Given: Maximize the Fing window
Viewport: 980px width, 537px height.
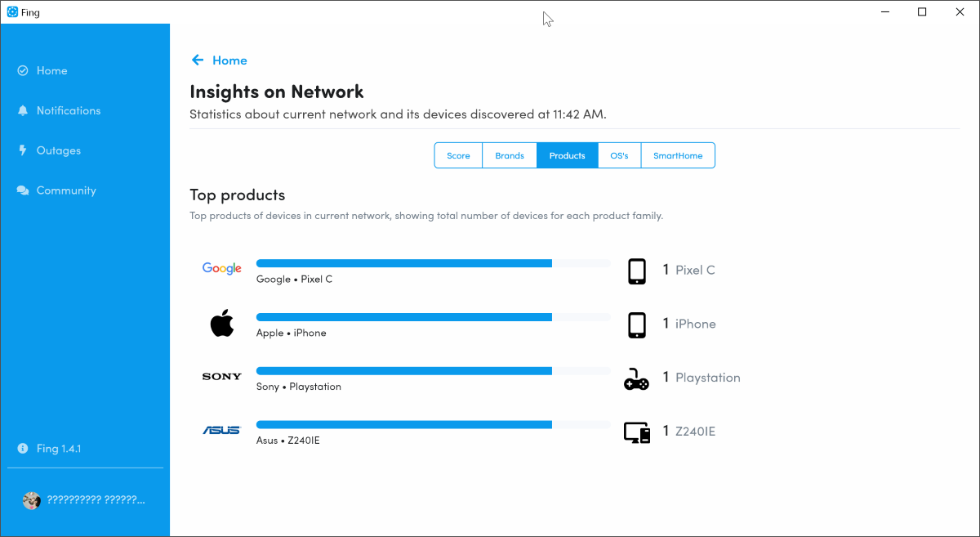Looking at the screenshot, I should [x=922, y=12].
